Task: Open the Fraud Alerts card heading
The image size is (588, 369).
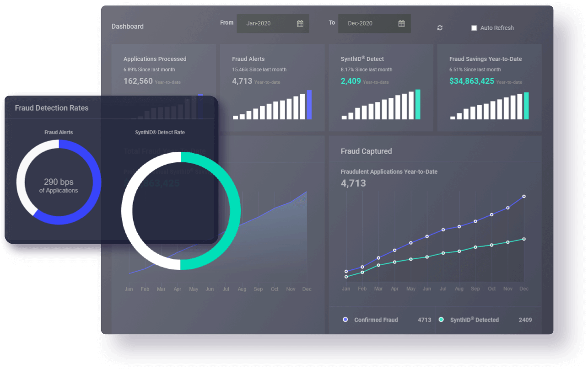Action: [248, 59]
